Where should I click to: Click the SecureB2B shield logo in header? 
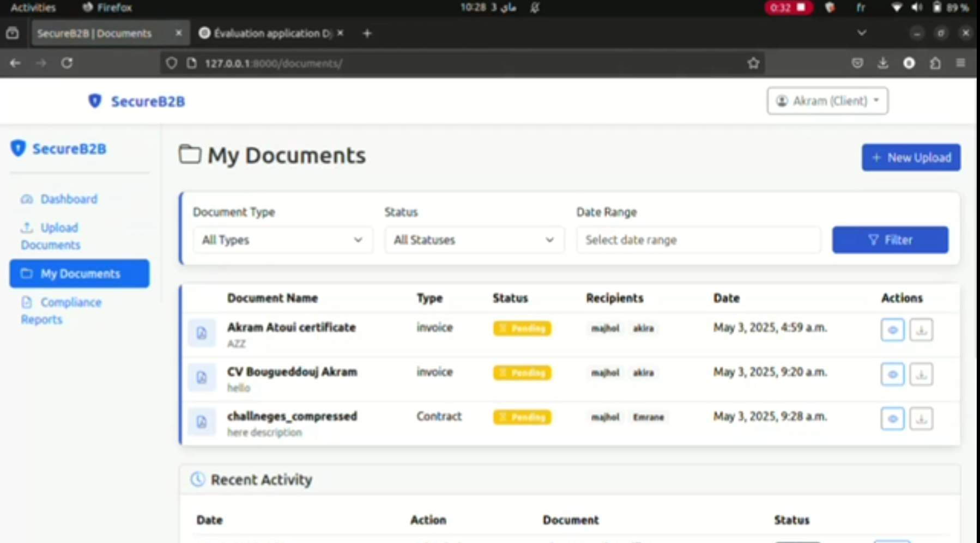[x=95, y=101]
